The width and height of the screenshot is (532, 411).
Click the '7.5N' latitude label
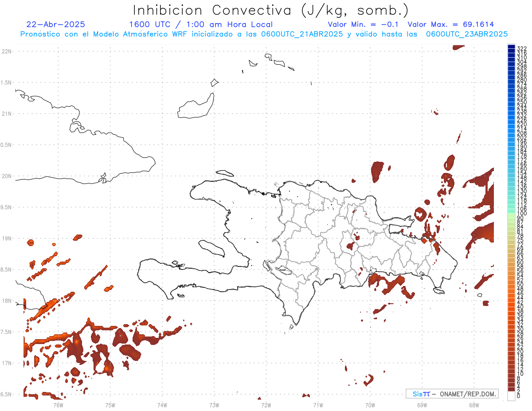pos(7,332)
